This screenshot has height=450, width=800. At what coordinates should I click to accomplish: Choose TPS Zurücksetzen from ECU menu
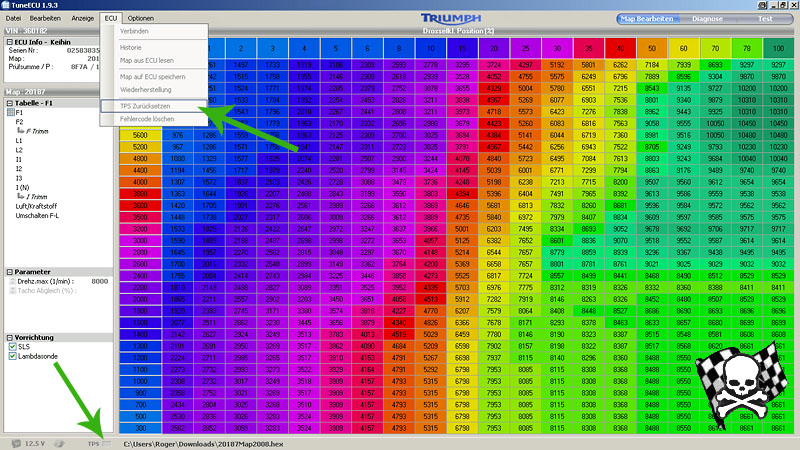pos(152,104)
